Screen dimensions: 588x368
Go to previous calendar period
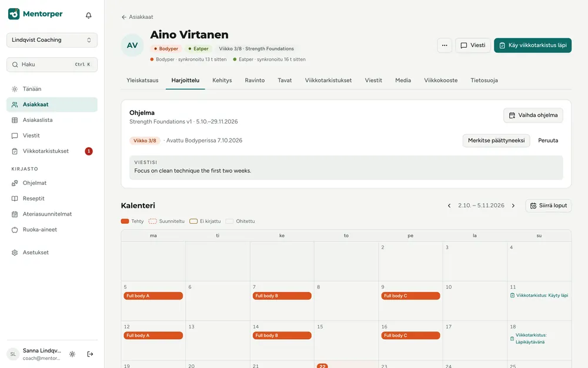449,205
